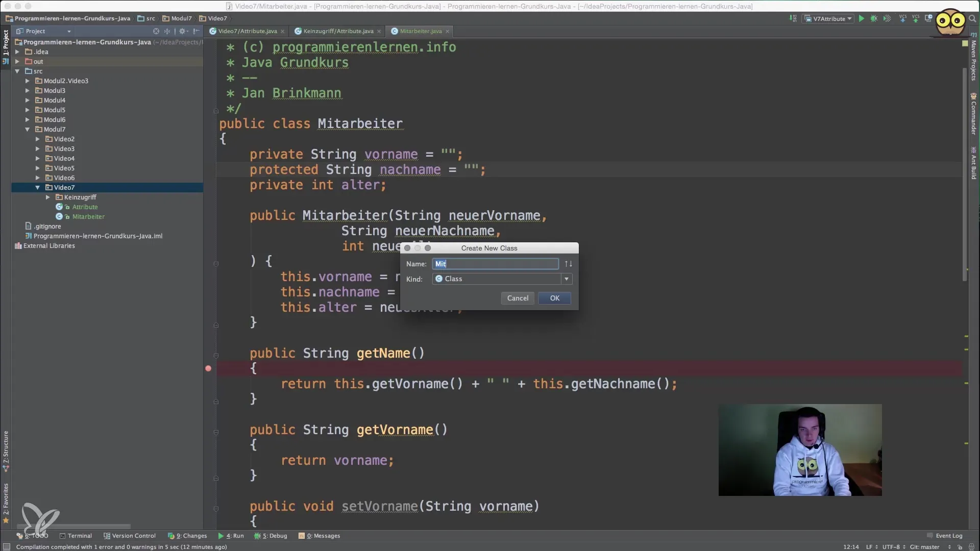Open the Terminal tool window
Viewport: 980px width, 551px height.
(x=76, y=536)
